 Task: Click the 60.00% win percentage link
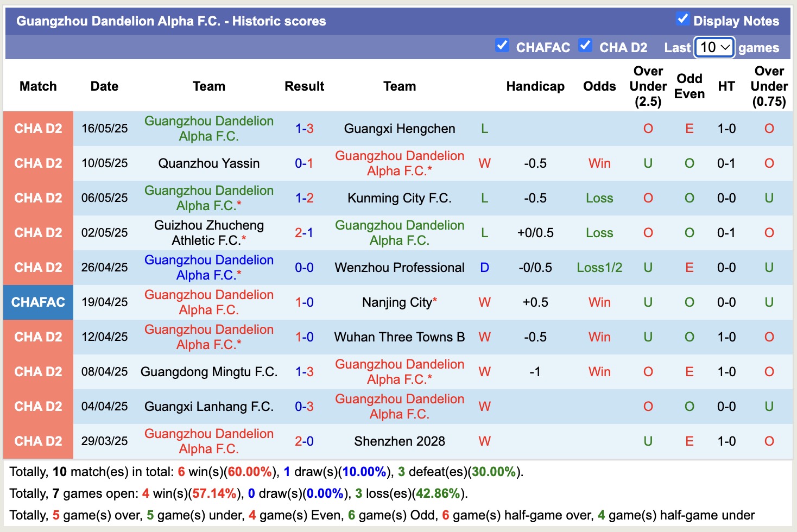point(249,472)
